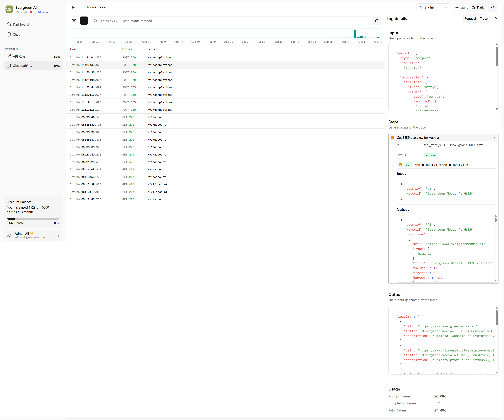
Task: Open the English language dropdown
Action: coord(433,7)
